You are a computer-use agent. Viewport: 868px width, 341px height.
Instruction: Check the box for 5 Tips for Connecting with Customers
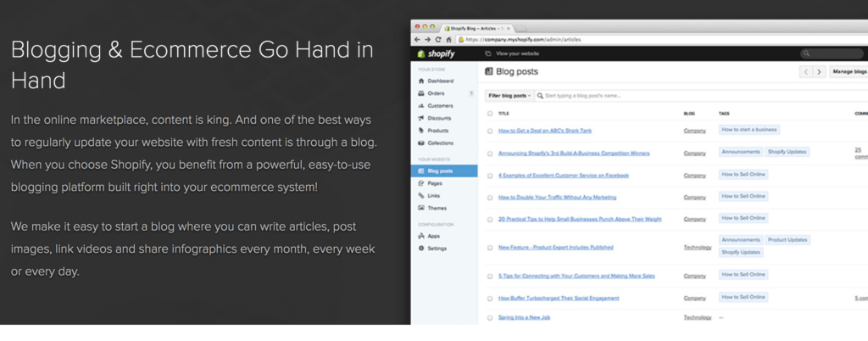490,277
